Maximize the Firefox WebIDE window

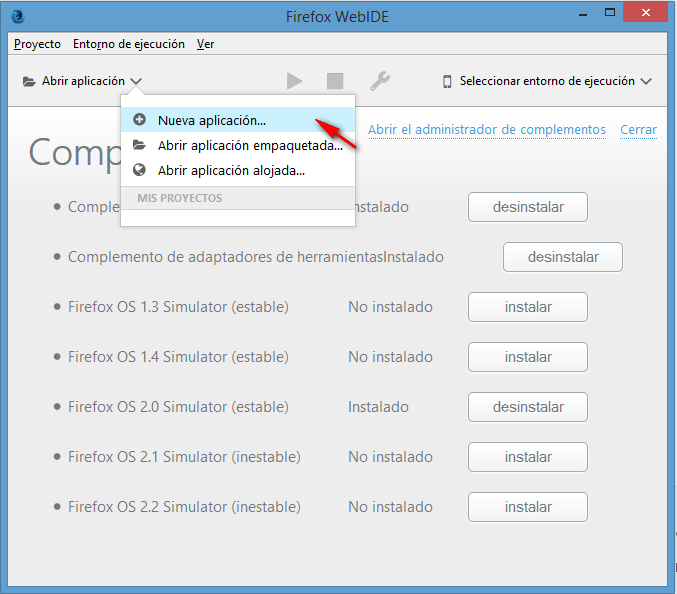click(x=610, y=13)
